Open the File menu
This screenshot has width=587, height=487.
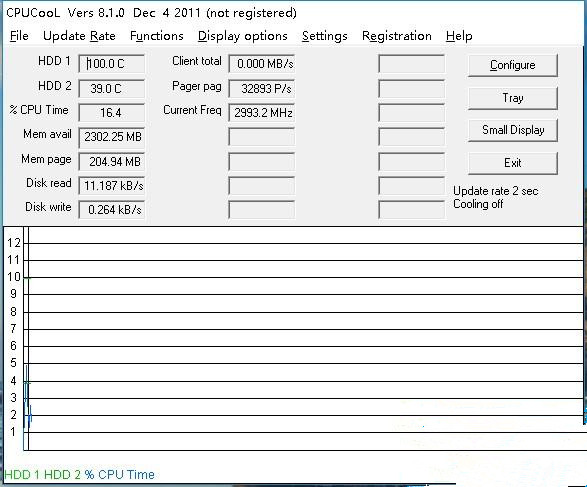(x=19, y=36)
